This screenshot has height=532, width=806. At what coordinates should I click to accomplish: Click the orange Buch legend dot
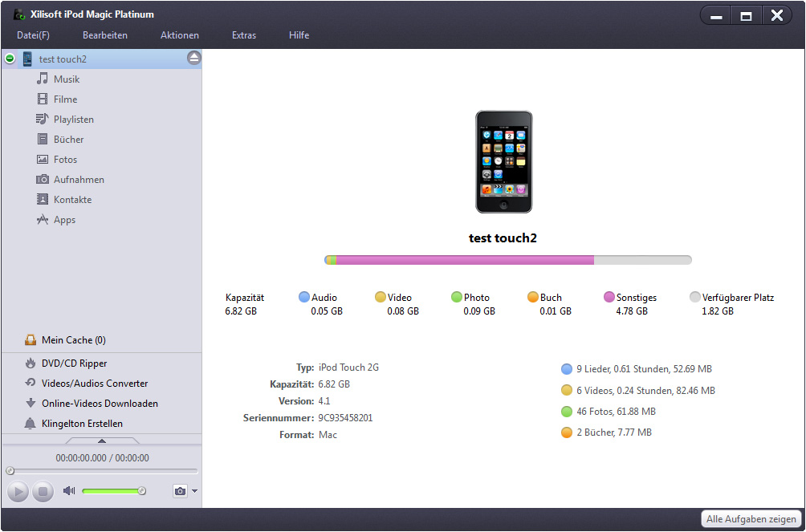point(533,297)
